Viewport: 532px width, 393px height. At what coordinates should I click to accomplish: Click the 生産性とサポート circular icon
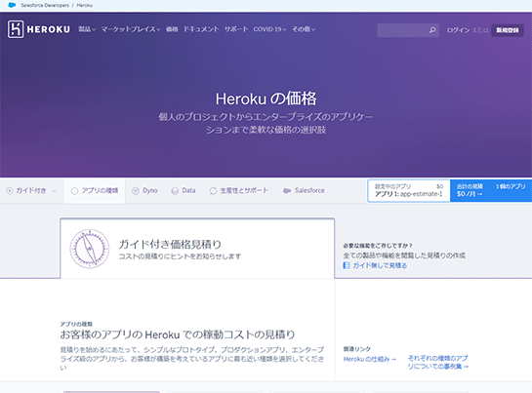click(x=213, y=191)
